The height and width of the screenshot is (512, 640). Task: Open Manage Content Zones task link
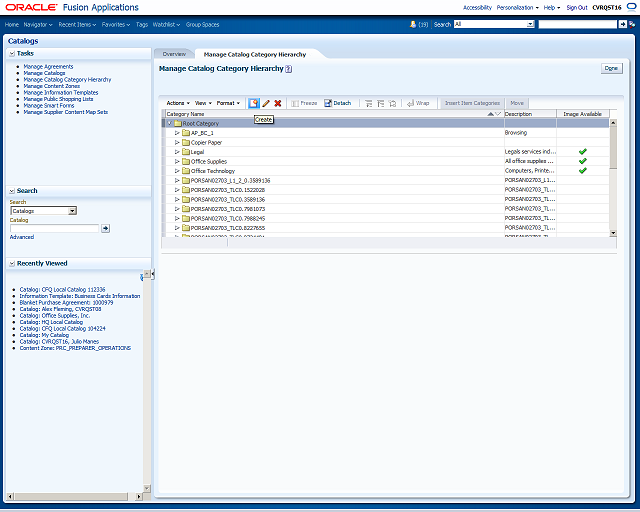[x=51, y=86]
